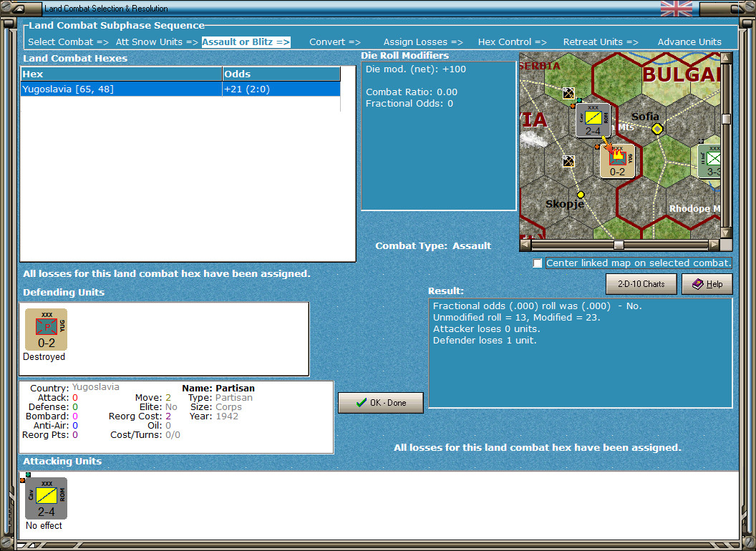Click the Land Combat Selection & Resolution title

coord(106,8)
